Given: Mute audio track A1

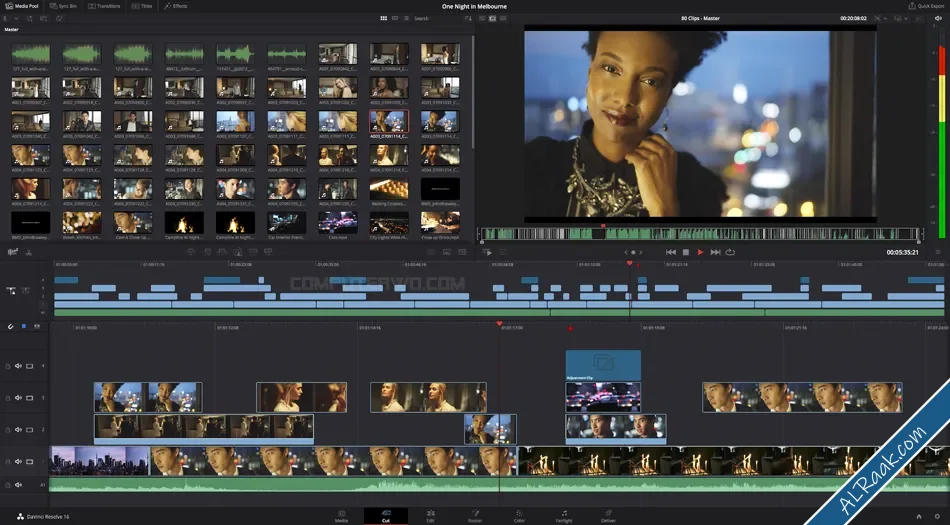Looking at the screenshot, I should point(18,484).
